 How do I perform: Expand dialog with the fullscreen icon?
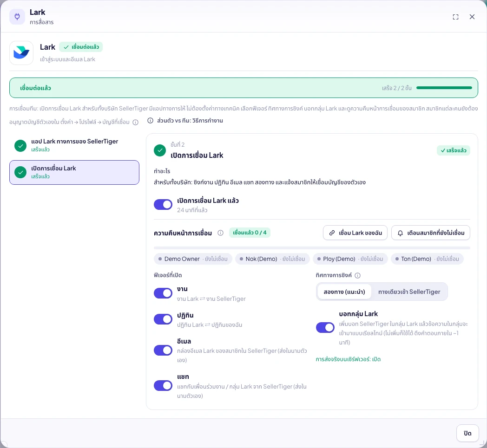point(455,17)
